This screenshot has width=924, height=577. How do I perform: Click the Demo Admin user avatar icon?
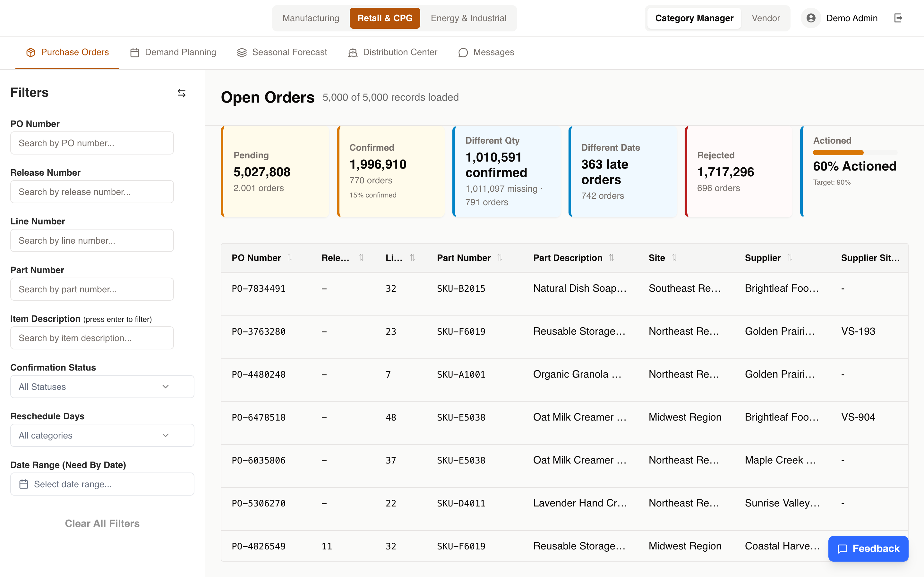[x=811, y=18]
